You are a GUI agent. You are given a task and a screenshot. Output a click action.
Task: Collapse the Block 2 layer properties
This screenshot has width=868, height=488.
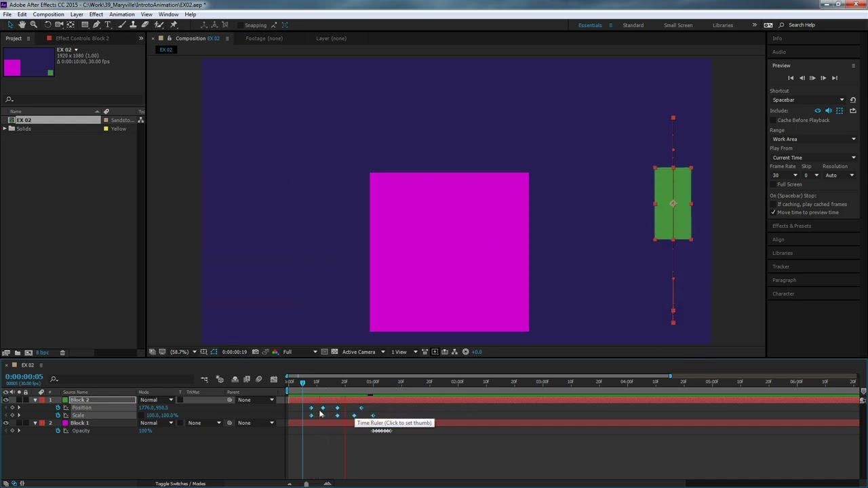click(x=35, y=400)
